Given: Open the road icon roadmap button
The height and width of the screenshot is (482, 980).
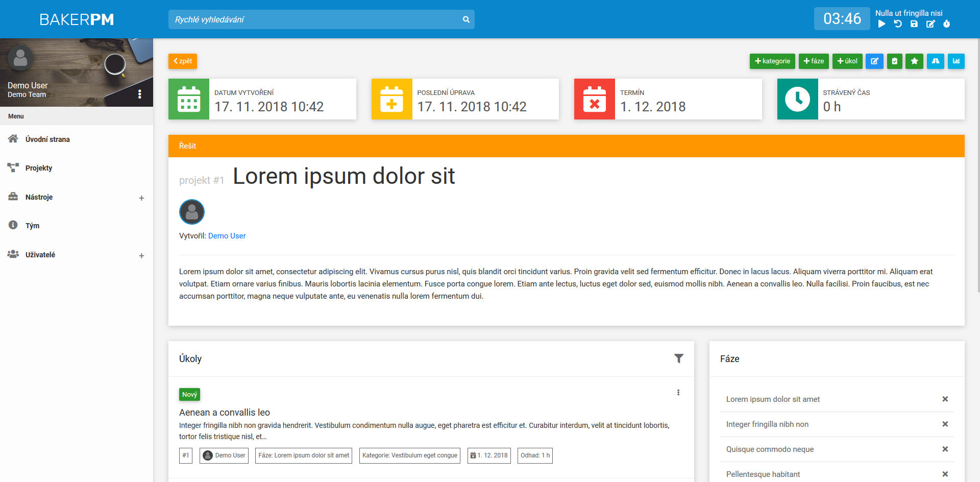Looking at the screenshot, I should pos(935,61).
